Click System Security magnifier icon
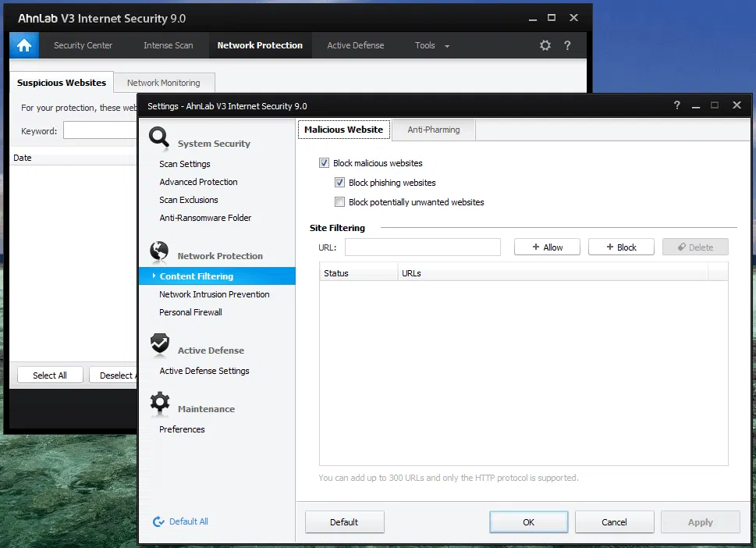The image size is (756, 548). click(159, 137)
